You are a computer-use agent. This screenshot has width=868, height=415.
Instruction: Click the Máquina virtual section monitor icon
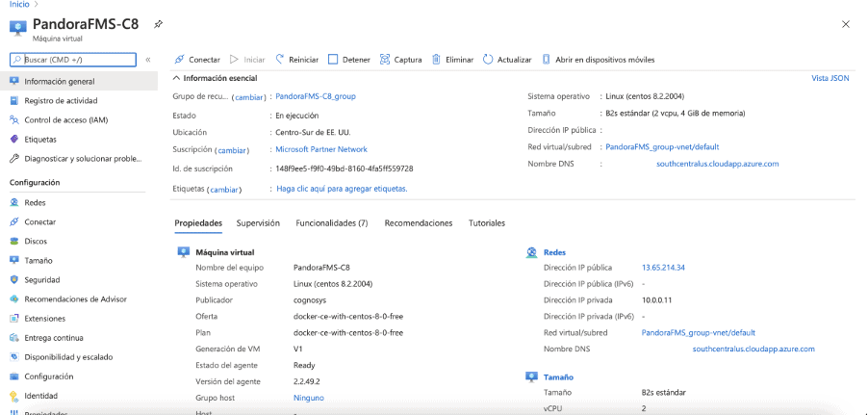183,252
